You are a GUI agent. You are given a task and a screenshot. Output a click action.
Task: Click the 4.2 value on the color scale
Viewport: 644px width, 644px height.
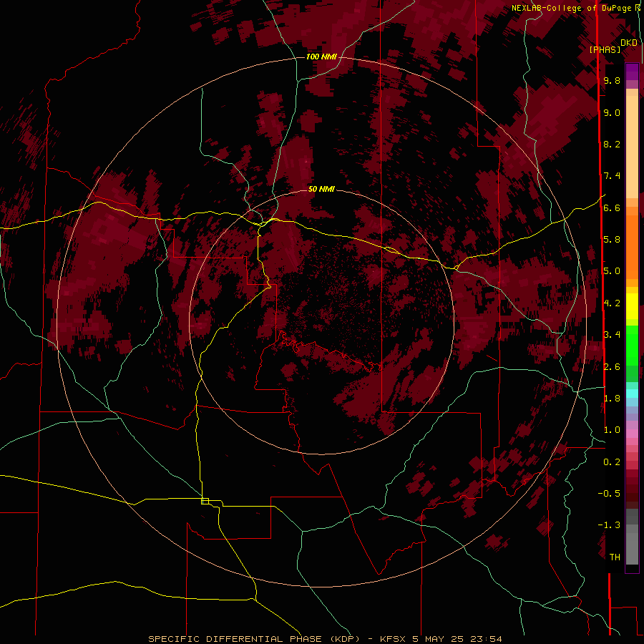[x=612, y=303]
